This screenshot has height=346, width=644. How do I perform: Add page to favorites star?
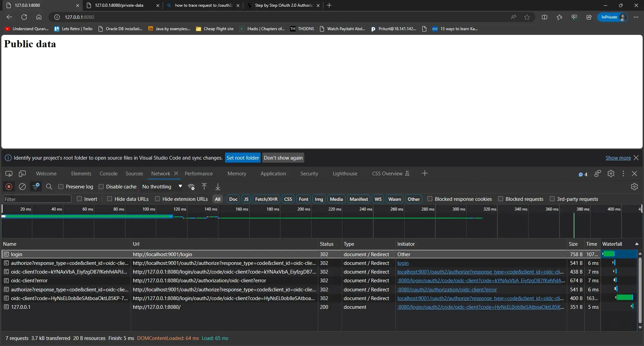tap(527, 17)
